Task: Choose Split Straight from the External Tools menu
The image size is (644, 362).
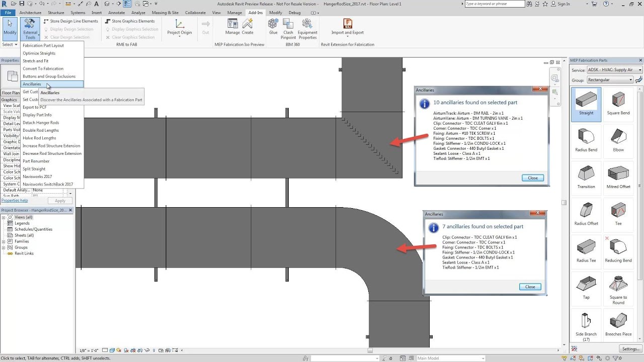Action: coord(52,169)
